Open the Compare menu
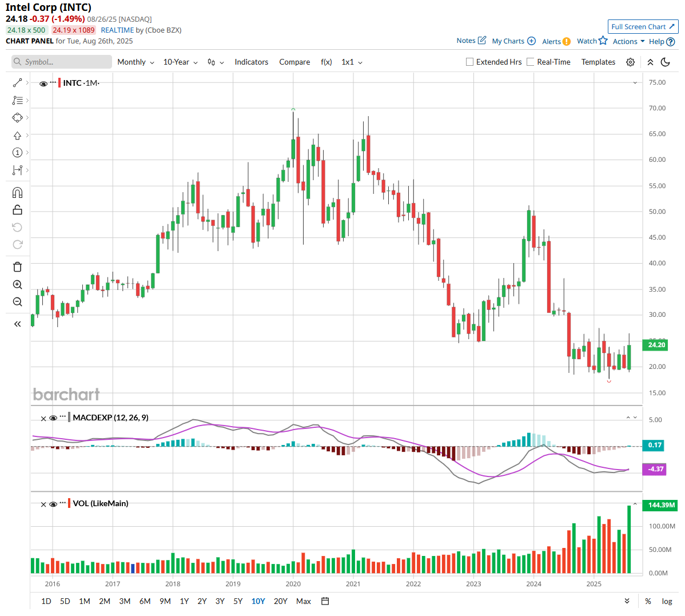Viewport: 685px width, 616px height. point(294,62)
